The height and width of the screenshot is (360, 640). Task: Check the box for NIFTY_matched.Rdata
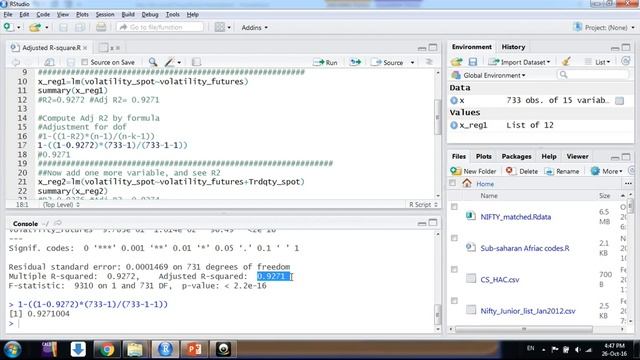[x=454, y=207]
